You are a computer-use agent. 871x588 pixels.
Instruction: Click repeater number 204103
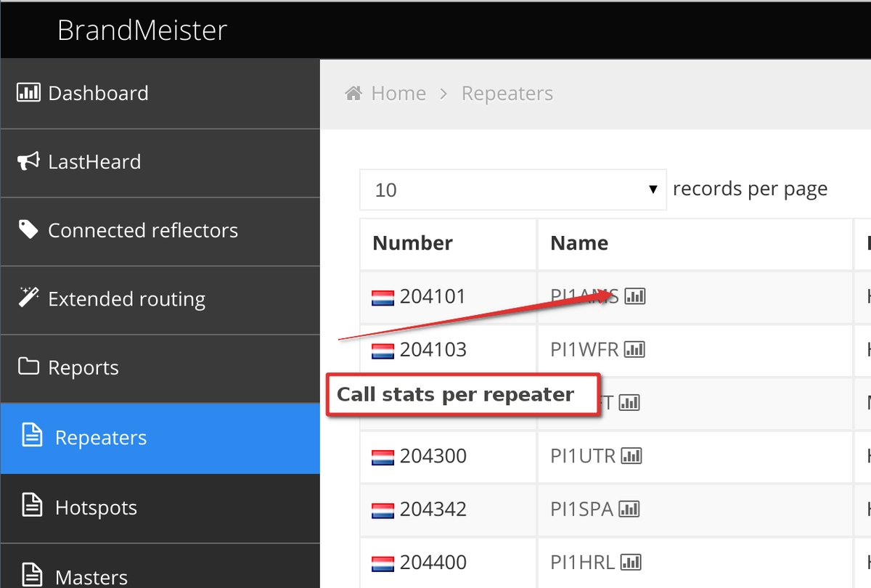click(x=433, y=350)
